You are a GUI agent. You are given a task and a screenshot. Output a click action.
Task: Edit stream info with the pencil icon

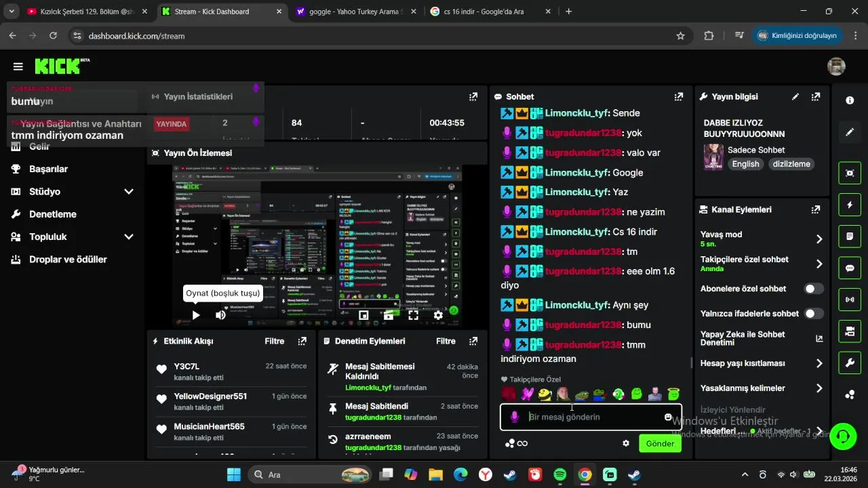click(795, 97)
